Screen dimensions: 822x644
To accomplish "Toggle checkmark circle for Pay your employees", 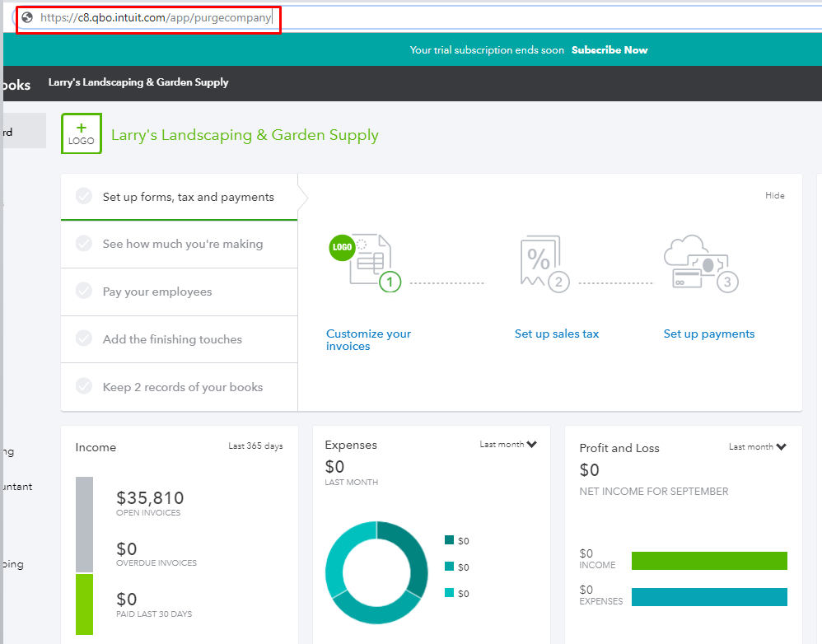I will coord(84,291).
